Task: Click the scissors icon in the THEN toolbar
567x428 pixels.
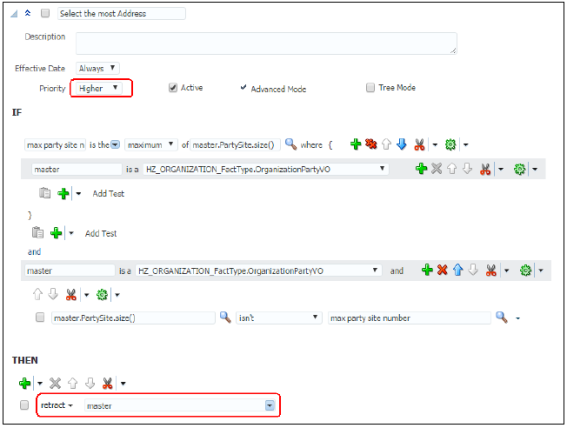Action: [107, 383]
